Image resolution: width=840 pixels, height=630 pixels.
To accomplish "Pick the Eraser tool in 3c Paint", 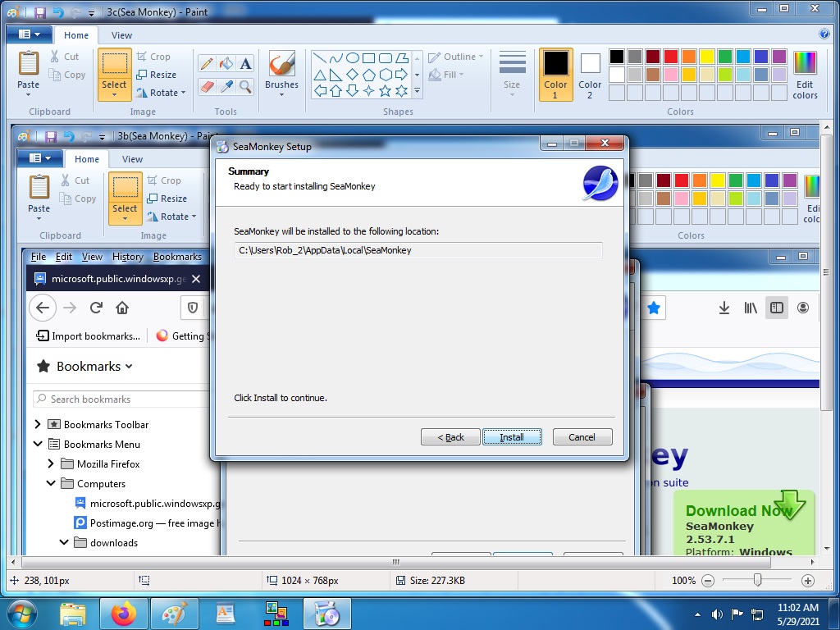I will 206,86.
